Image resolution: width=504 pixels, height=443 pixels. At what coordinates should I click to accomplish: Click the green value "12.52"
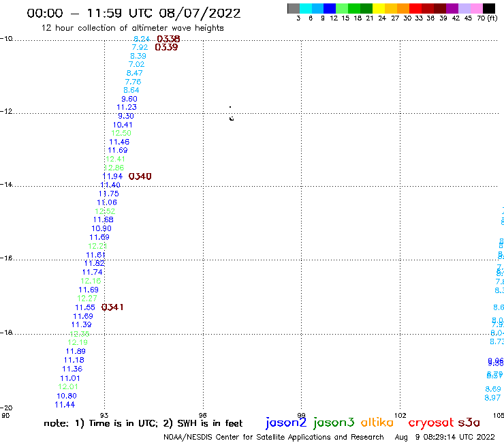point(105,211)
